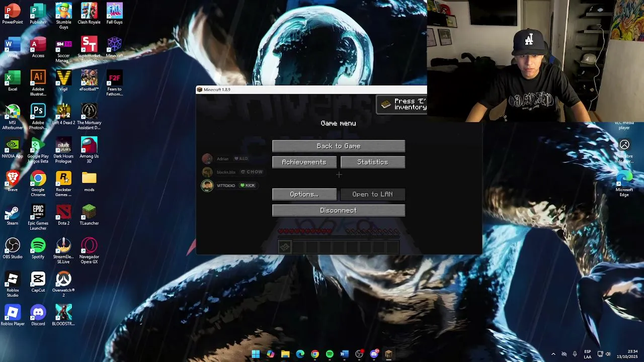Click the Adrian entry in player list

pos(222,159)
